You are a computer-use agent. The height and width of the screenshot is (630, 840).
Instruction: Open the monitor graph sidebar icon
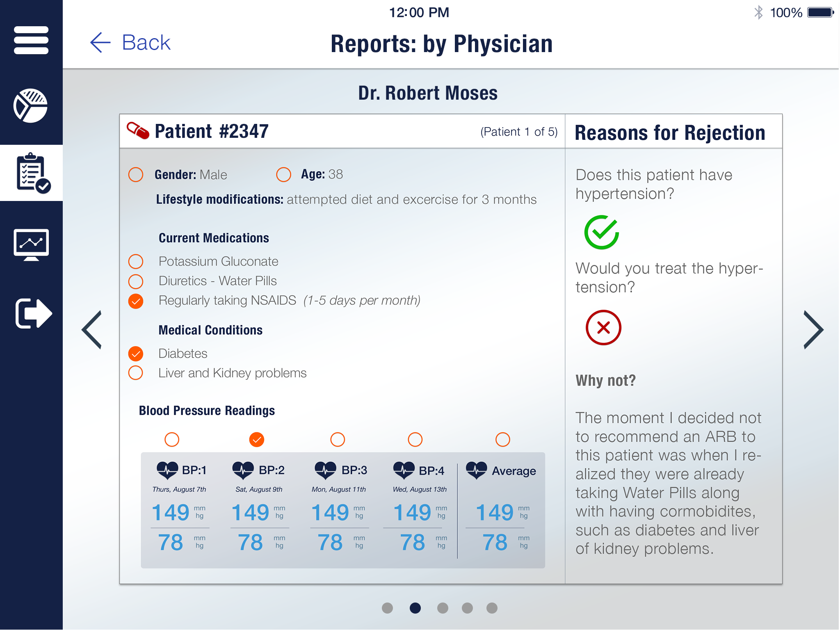click(x=31, y=244)
